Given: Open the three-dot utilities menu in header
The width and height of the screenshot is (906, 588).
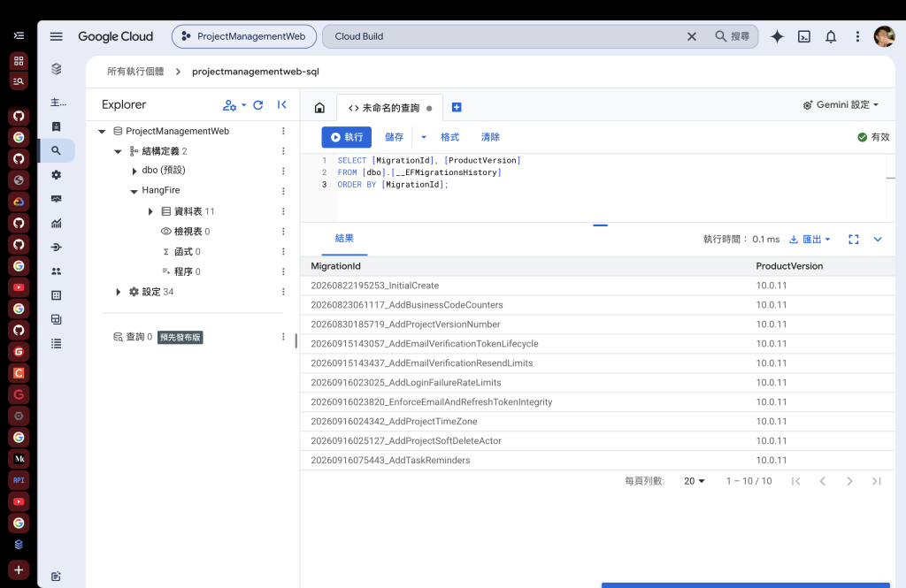Looking at the screenshot, I should [x=857, y=36].
